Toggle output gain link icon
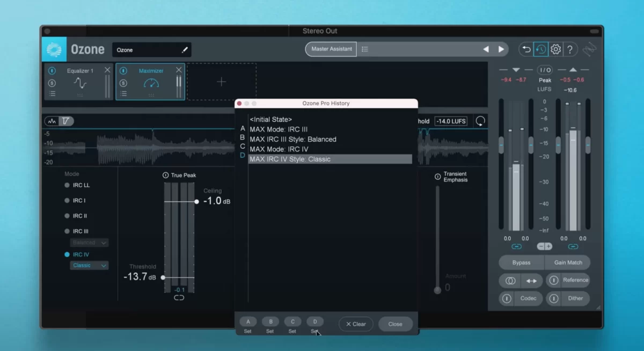Image resolution: width=644 pixels, height=351 pixels. [x=573, y=246]
